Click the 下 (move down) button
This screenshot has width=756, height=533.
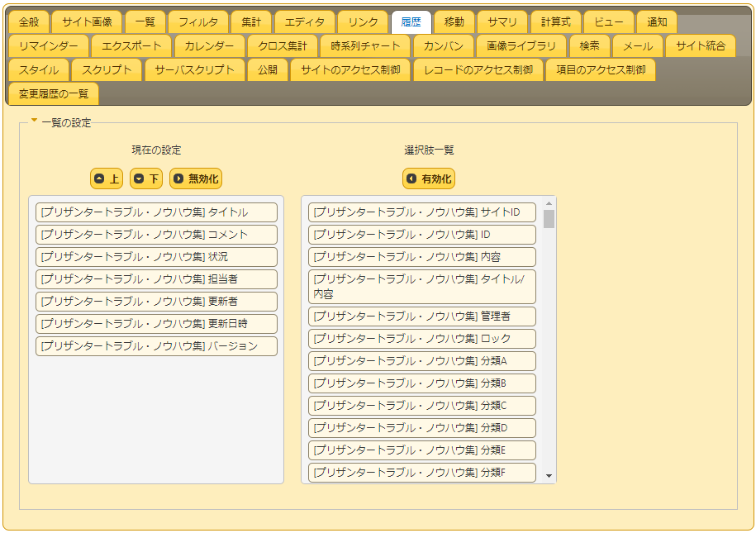[146, 178]
